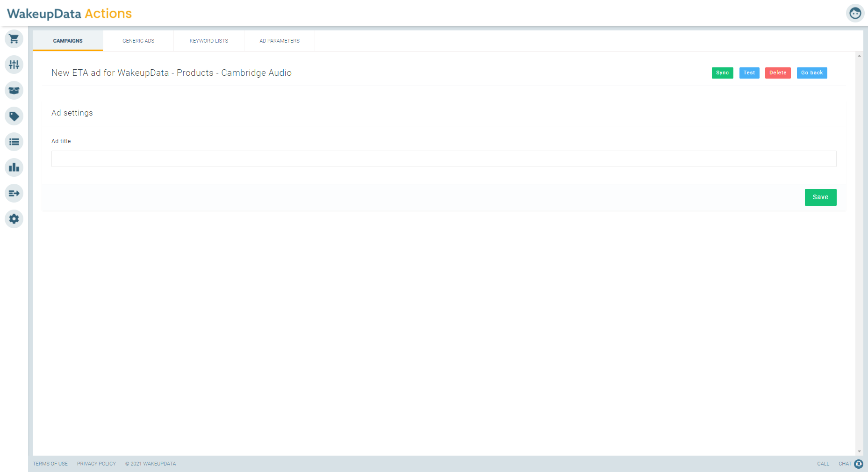Click the WakeupData Actions logo
Image resolution: width=868 pixels, height=472 pixels.
69,14
